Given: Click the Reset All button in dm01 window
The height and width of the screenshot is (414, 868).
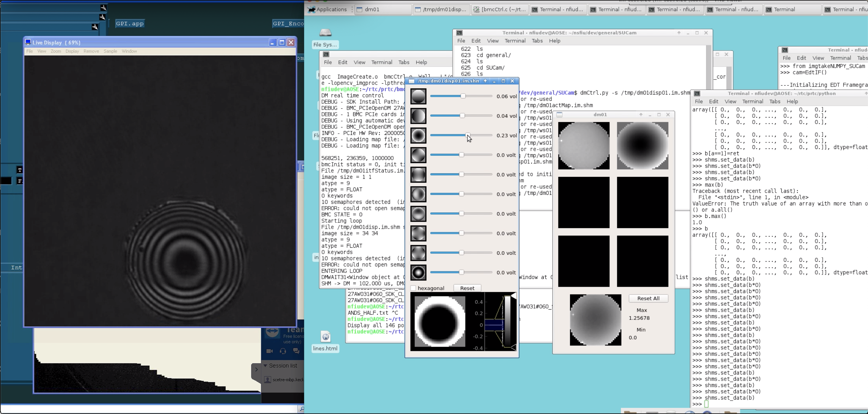Looking at the screenshot, I should point(648,299).
